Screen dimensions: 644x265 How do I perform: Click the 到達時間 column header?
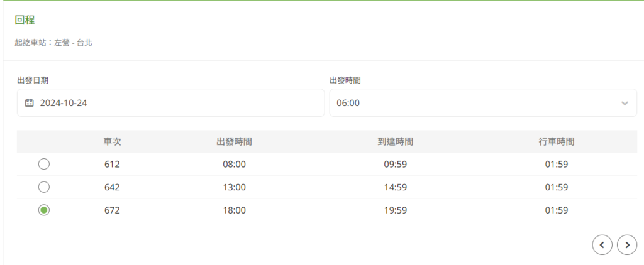point(395,142)
